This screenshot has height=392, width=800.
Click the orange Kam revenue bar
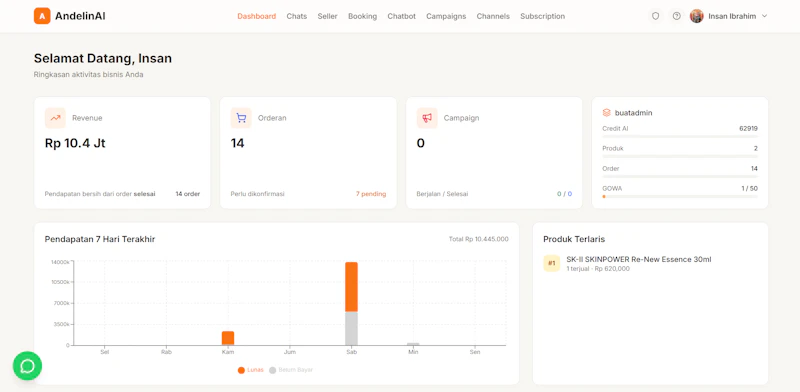(228, 338)
